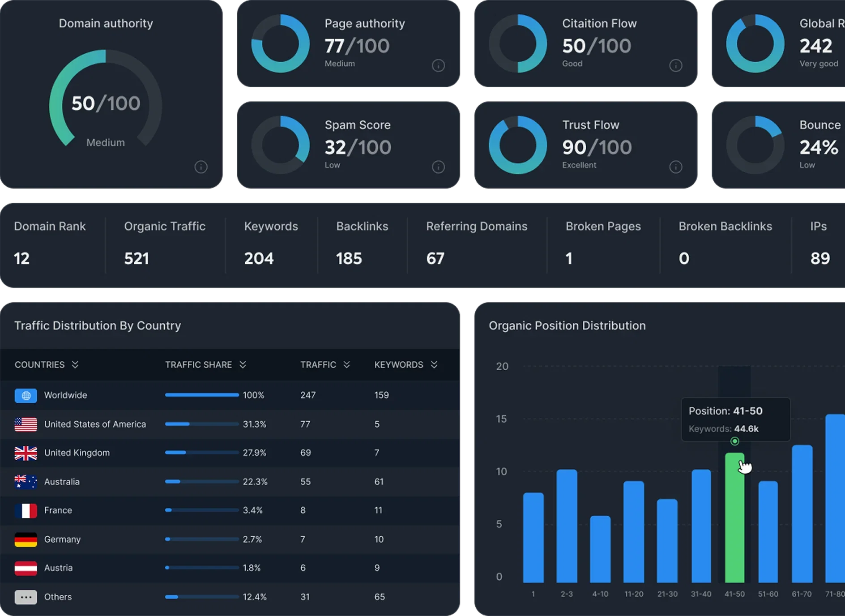
Task: Click the IPs value 89
Action: tap(820, 258)
